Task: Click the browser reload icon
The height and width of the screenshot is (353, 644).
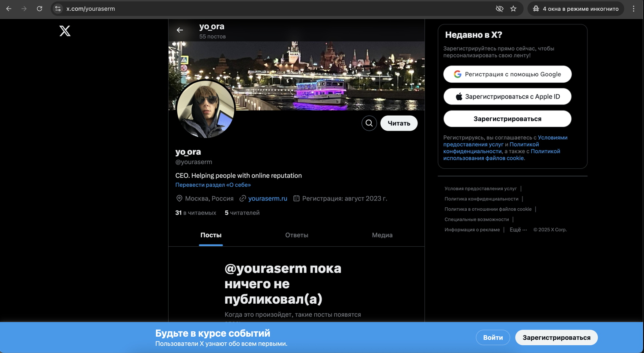Action: tap(39, 9)
